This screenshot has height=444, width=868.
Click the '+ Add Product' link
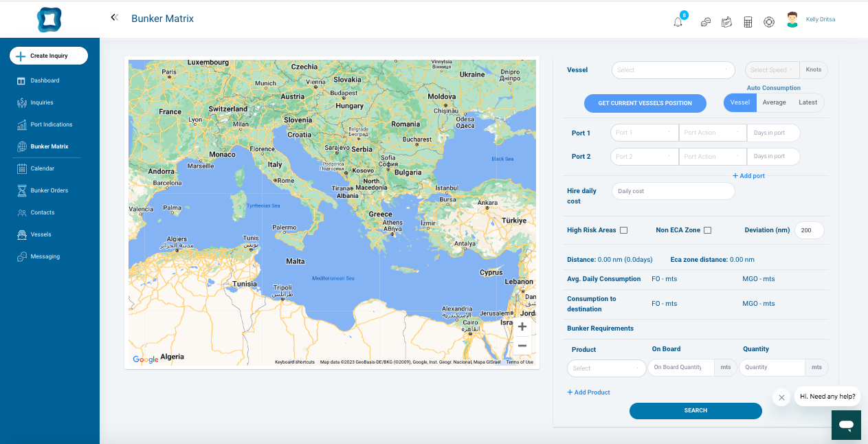[588, 392]
